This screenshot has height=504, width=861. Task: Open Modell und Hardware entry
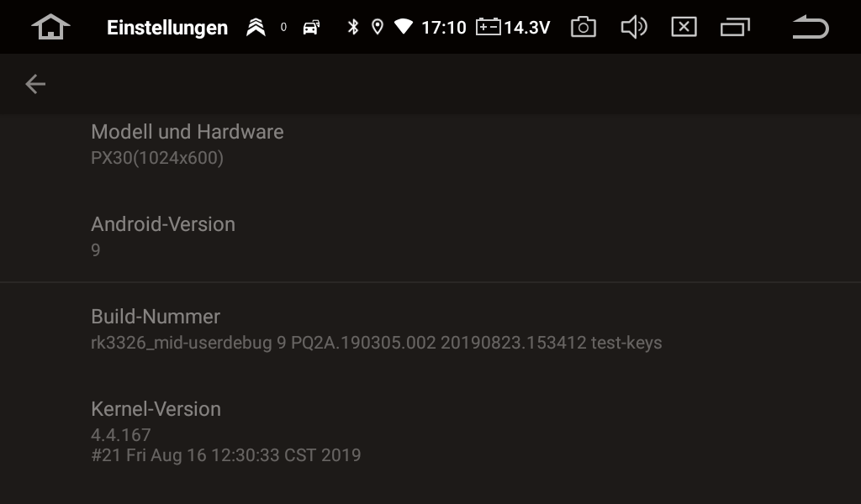click(x=430, y=144)
